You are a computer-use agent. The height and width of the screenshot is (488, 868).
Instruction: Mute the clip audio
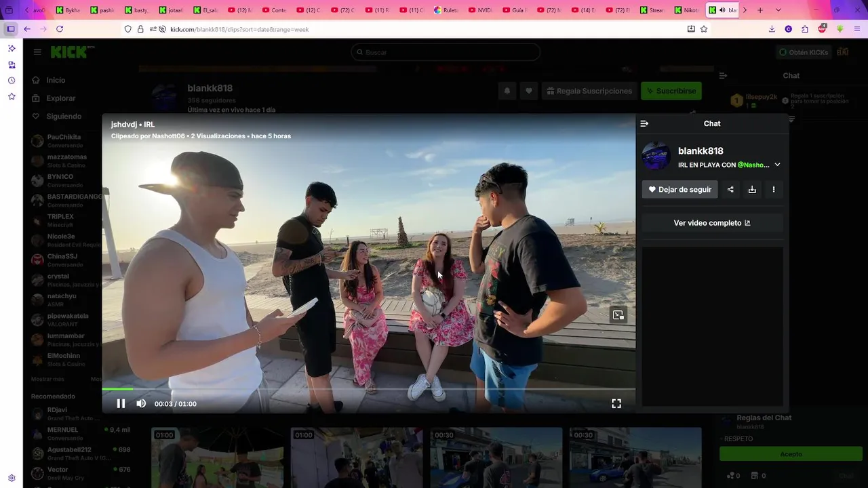click(141, 404)
